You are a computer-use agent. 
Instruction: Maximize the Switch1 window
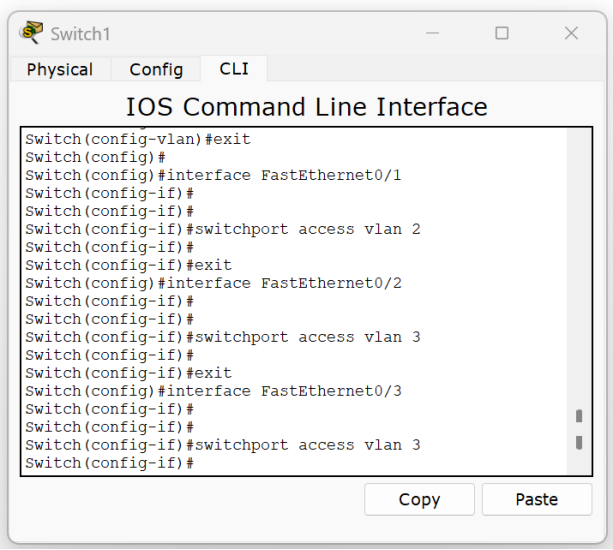click(502, 33)
